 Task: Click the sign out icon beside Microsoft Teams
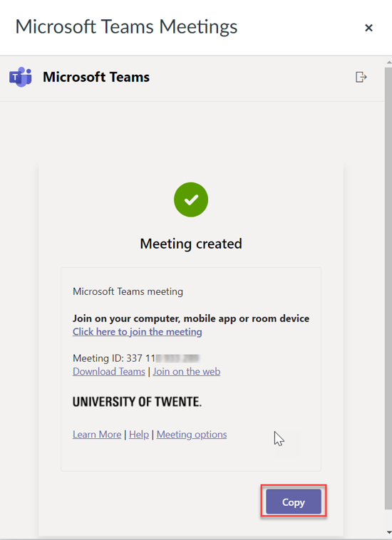click(361, 77)
